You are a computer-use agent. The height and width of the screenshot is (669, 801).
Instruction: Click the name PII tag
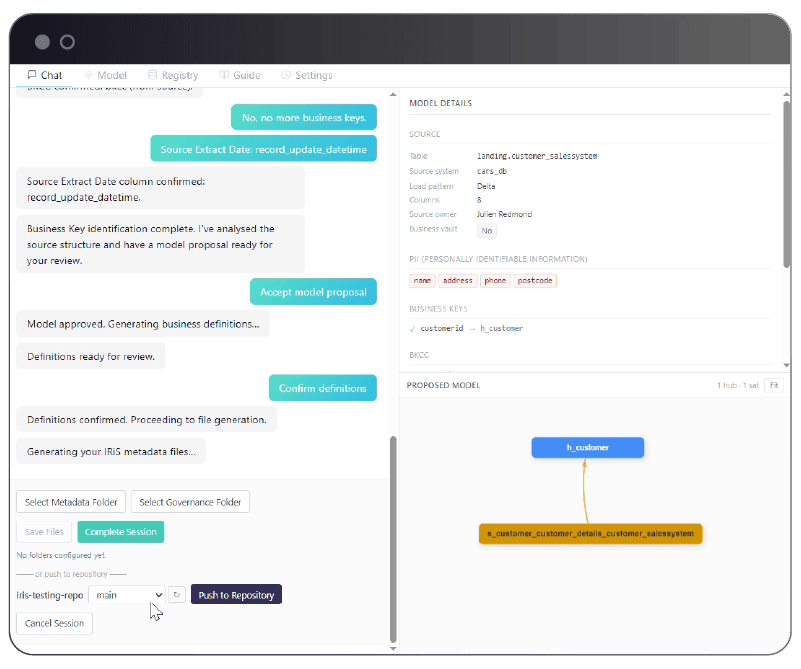pos(422,280)
